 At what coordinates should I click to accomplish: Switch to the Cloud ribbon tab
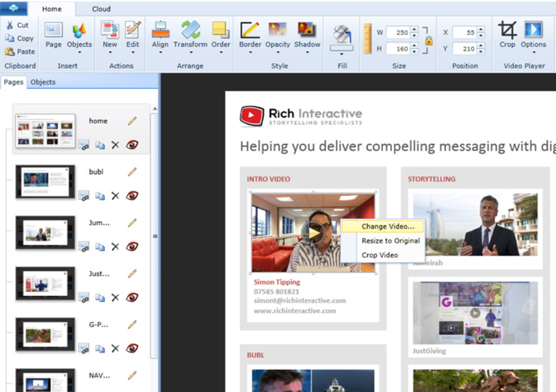point(101,9)
